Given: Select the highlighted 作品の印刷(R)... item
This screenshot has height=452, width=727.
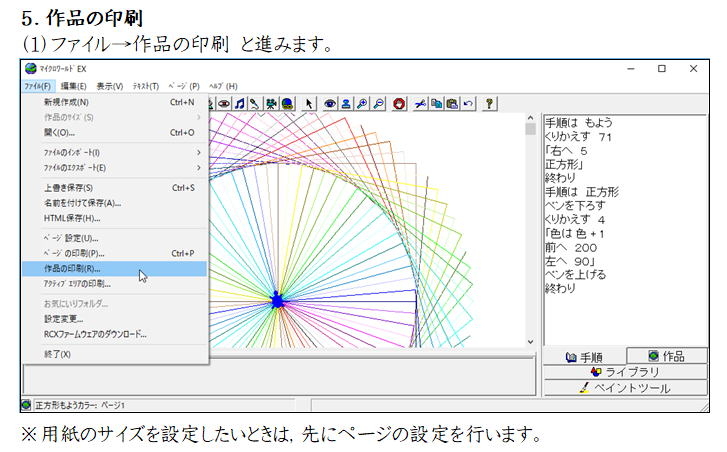Looking at the screenshot, I should coord(115,269).
